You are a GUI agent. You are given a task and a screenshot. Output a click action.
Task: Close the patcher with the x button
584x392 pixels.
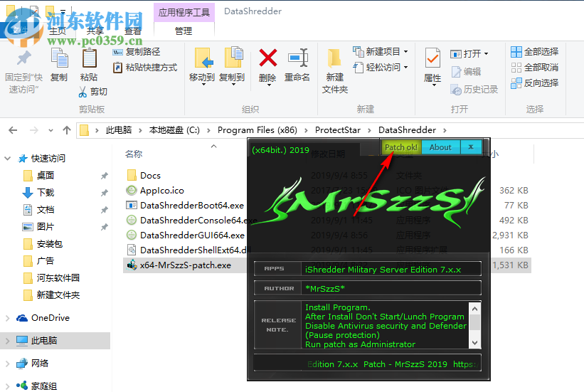coord(471,147)
